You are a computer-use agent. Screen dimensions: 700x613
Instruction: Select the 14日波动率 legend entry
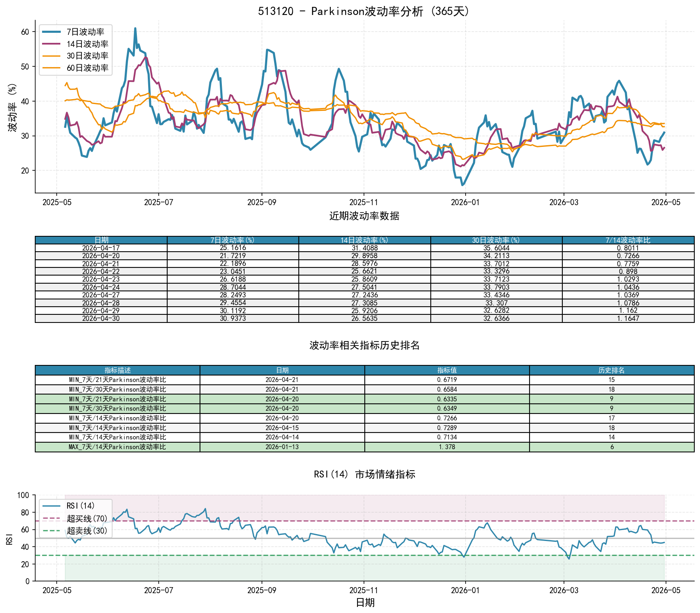pos(76,44)
